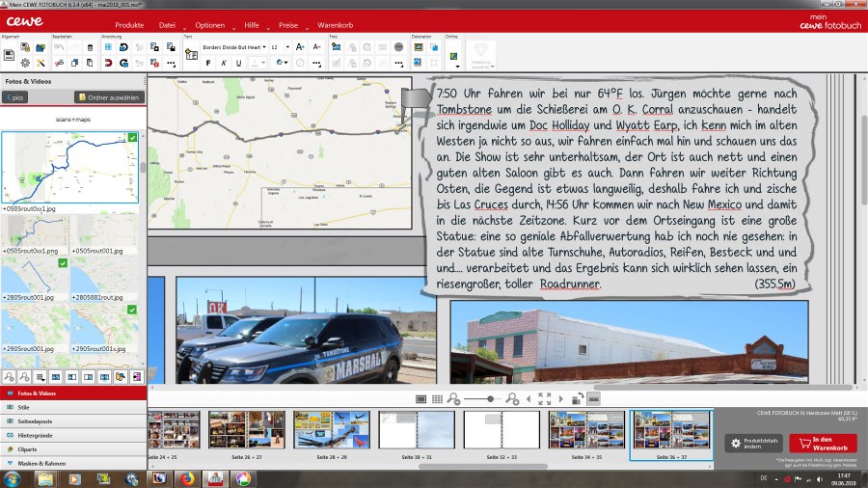868x488 pixels.
Task: Click the Italic text formatting icon
Action: click(223, 64)
